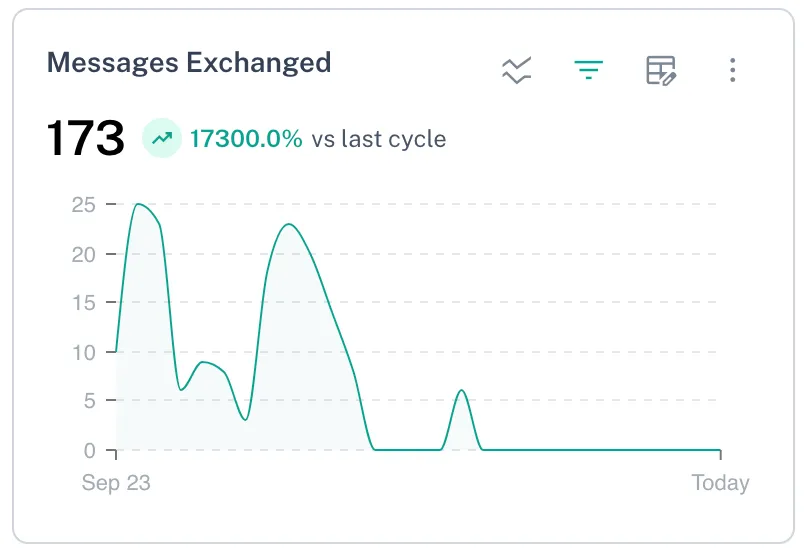
Task: Click the Sep 23 axis label
Action: click(x=116, y=483)
